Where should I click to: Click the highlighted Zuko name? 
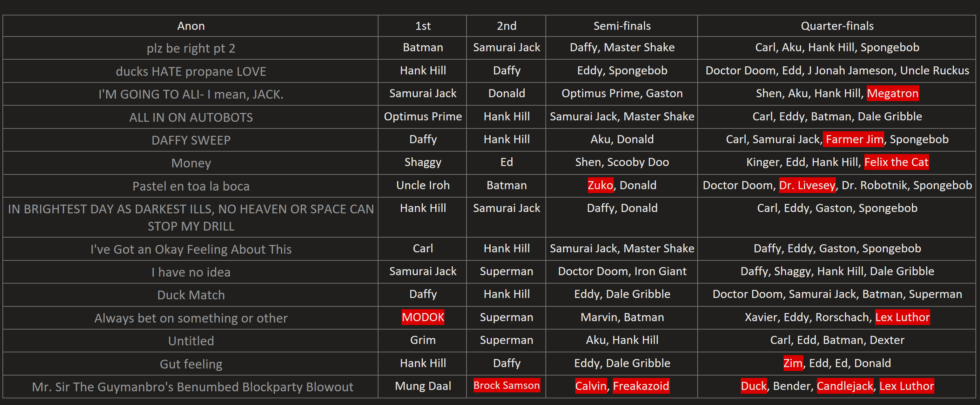600,185
